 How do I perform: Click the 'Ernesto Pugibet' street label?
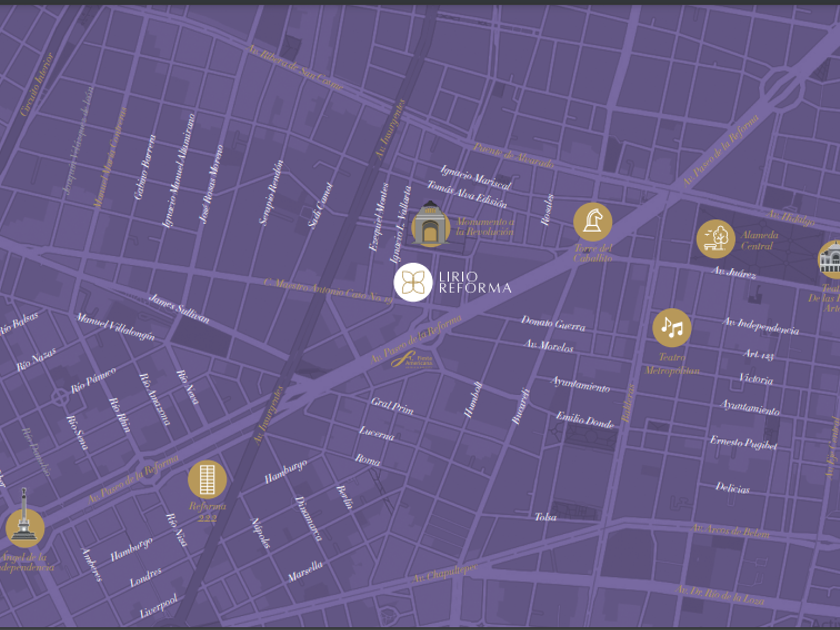[743, 442]
